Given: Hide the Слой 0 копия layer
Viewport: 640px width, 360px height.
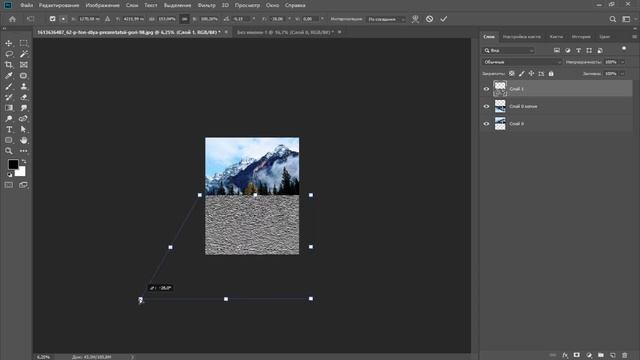Looking at the screenshot, I should (x=486, y=106).
